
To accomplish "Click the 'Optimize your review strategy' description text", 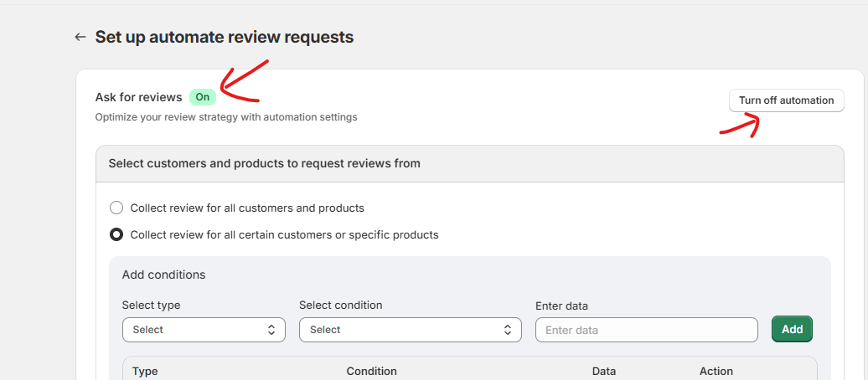I will [x=226, y=117].
